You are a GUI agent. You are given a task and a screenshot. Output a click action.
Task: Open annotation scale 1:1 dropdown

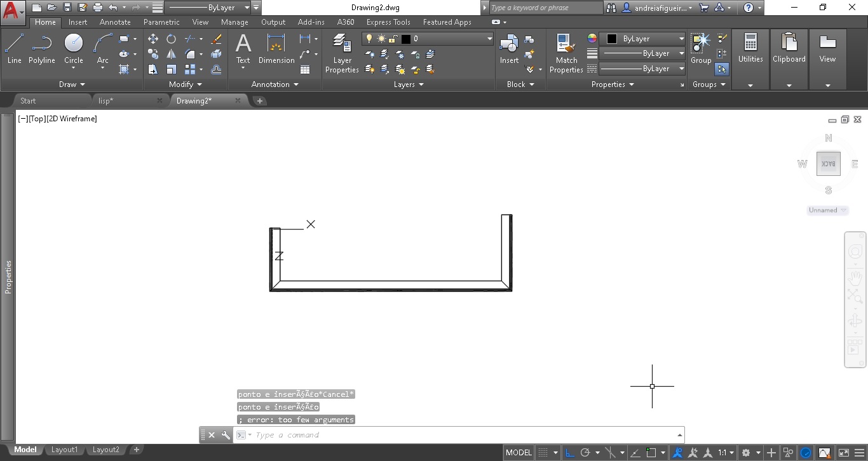726,453
